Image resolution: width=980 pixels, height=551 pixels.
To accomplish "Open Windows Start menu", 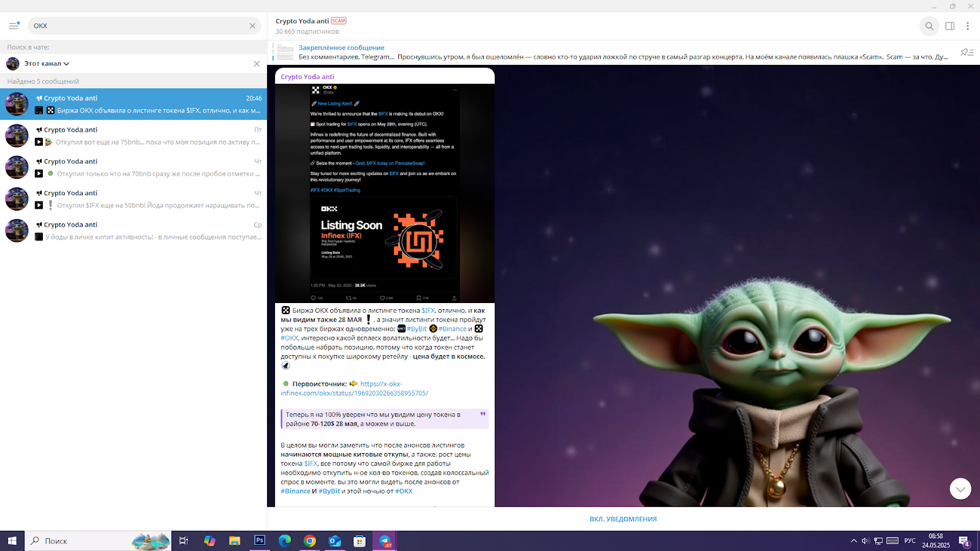I will coord(12,541).
